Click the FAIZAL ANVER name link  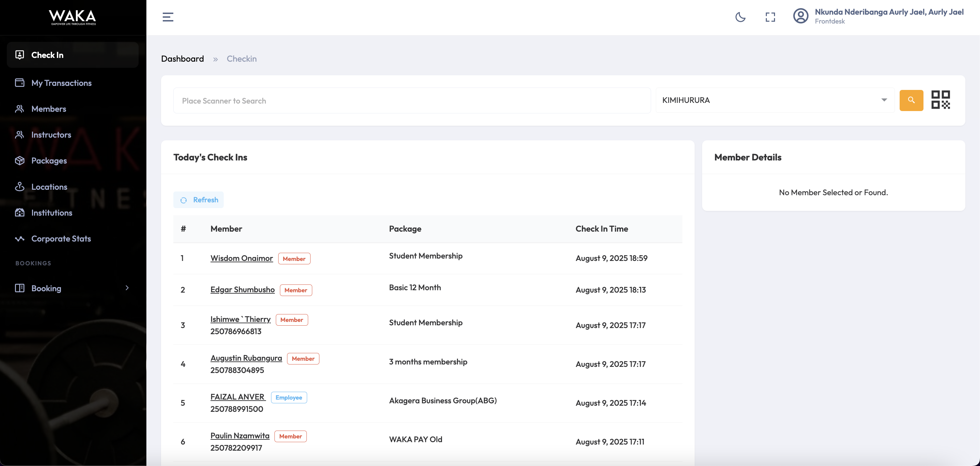point(237,397)
